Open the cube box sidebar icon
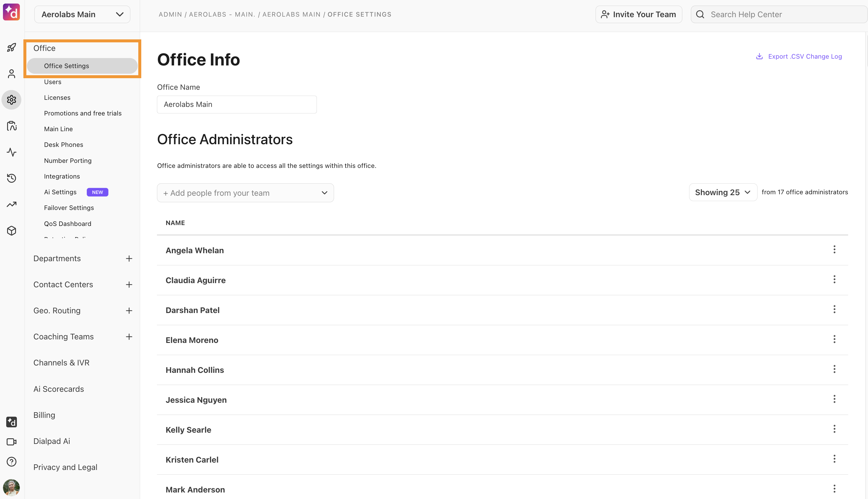Image resolution: width=868 pixels, height=499 pixels. [12, 231]
